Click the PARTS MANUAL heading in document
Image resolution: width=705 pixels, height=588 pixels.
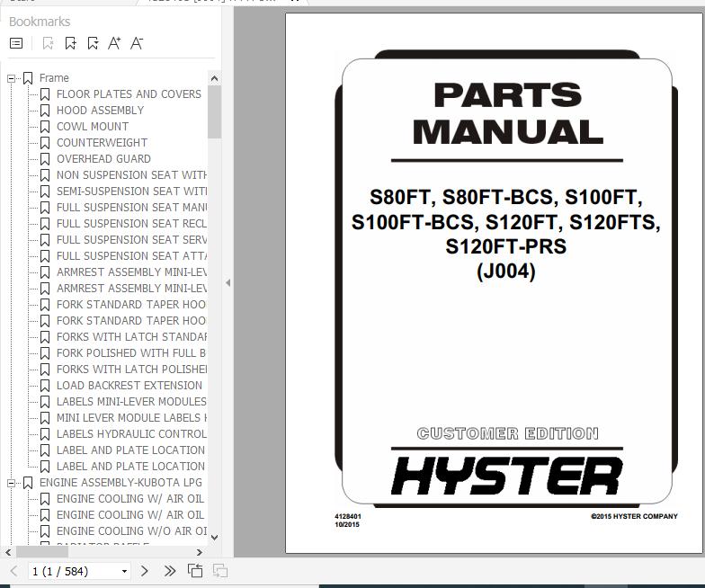coord(507,113)
